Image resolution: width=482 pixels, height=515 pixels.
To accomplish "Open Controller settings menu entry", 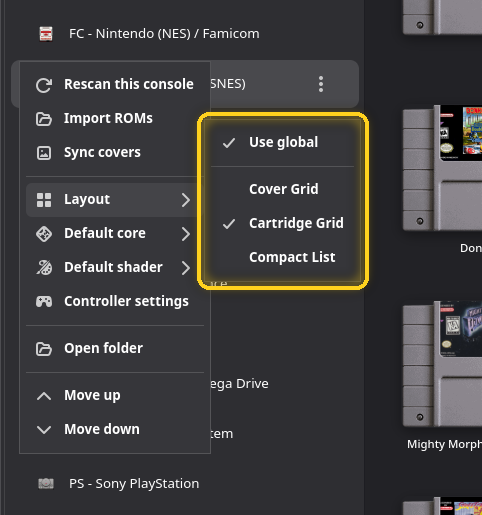I will [x=115, y=301].
